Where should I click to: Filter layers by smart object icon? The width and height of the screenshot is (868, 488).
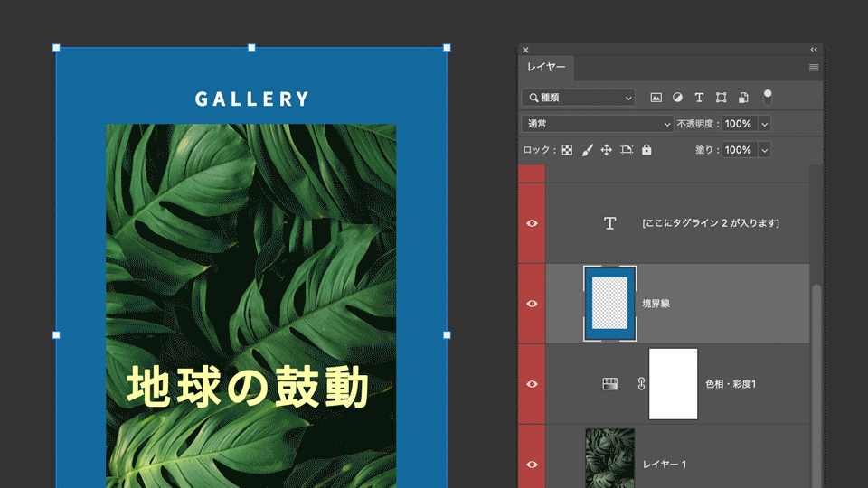(743, 98)
